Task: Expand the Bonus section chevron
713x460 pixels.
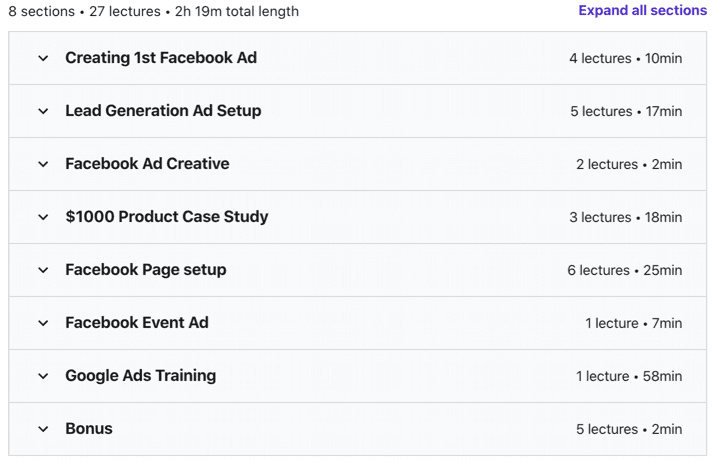Action: (x=43, y=429)
